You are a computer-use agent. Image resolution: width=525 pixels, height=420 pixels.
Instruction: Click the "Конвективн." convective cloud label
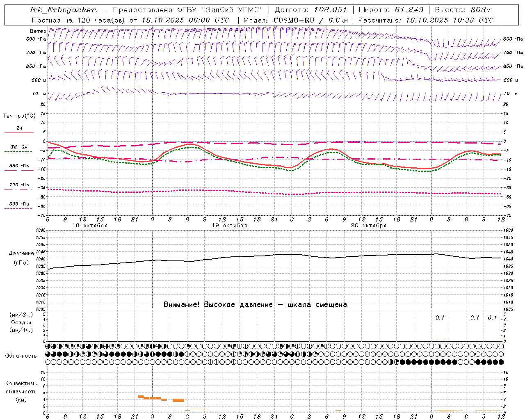click(21, 383)
